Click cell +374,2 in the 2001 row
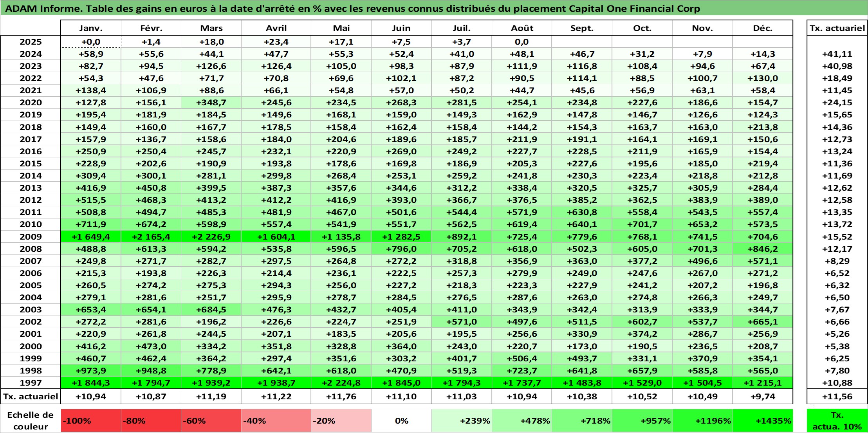 (642, 334)
